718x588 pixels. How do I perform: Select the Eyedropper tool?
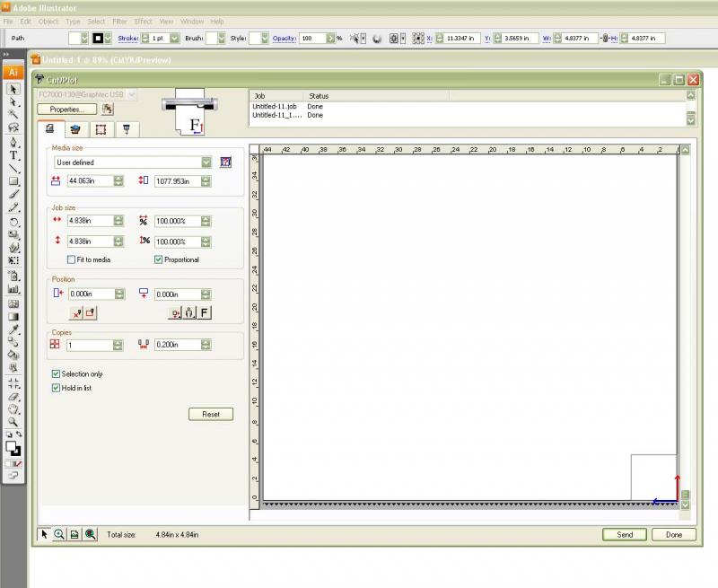tap(13, 329)
